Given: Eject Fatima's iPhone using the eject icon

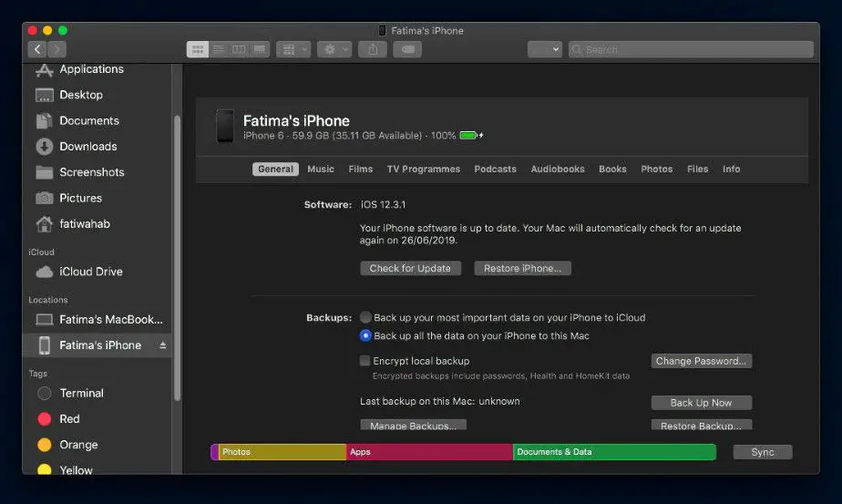Looking at the screenshot, I should [x=163, y=345].
